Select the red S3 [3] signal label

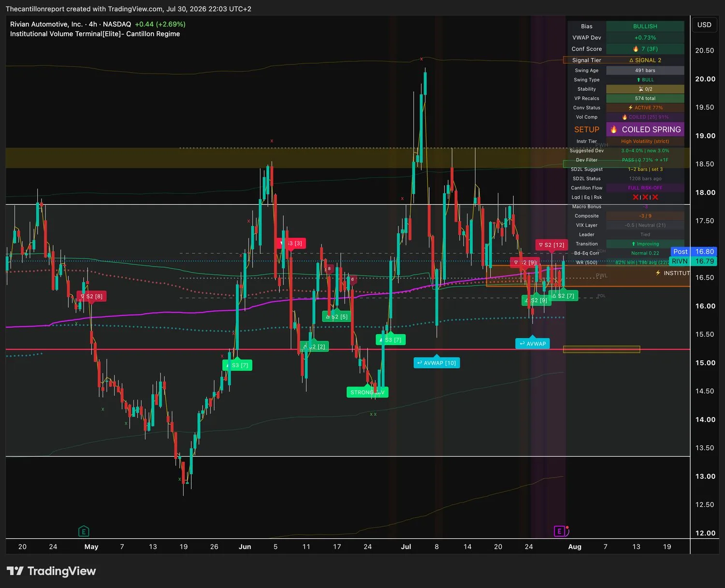pos(291,243)
